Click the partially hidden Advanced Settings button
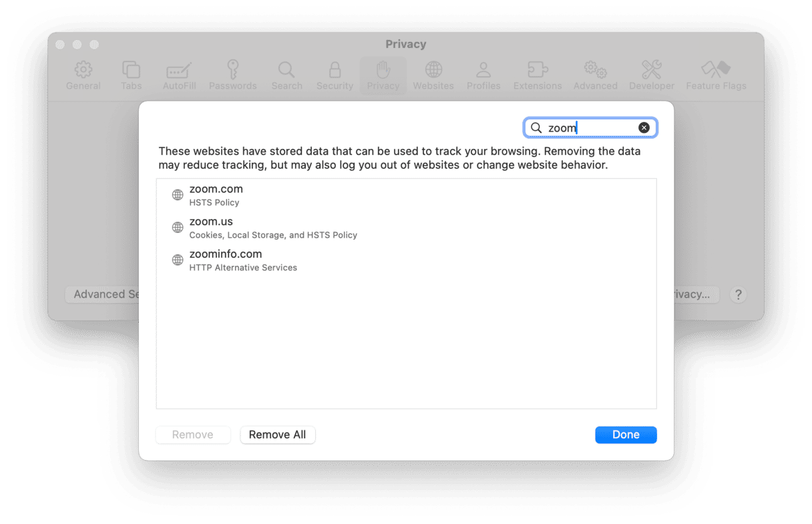This screenshot has width=812, height=524. point(102,294)
